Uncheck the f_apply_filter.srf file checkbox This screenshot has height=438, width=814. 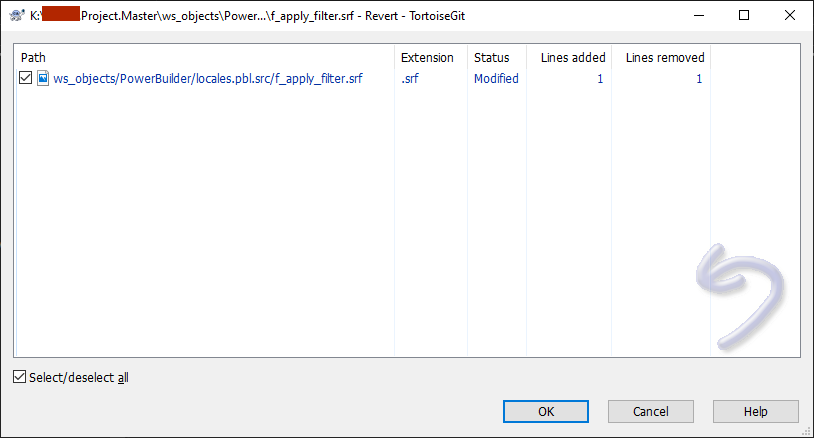click(x=26, y=78)
